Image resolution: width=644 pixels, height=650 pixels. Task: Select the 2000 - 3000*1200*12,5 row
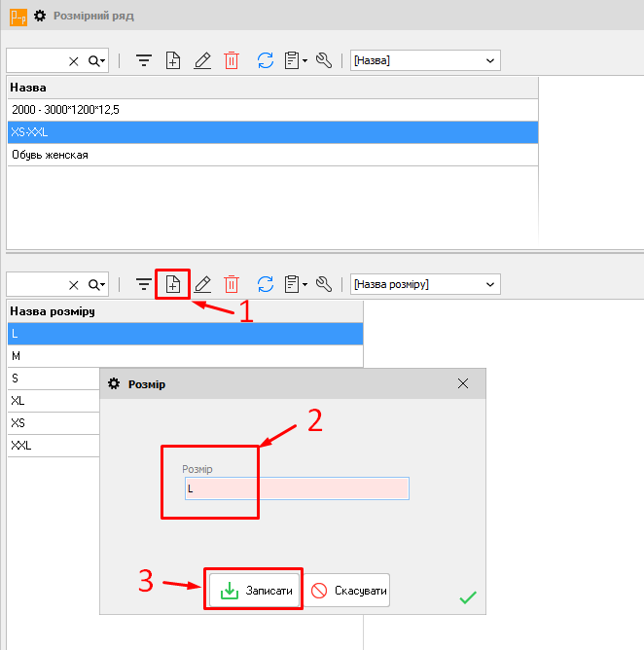[x=272, y=109]
